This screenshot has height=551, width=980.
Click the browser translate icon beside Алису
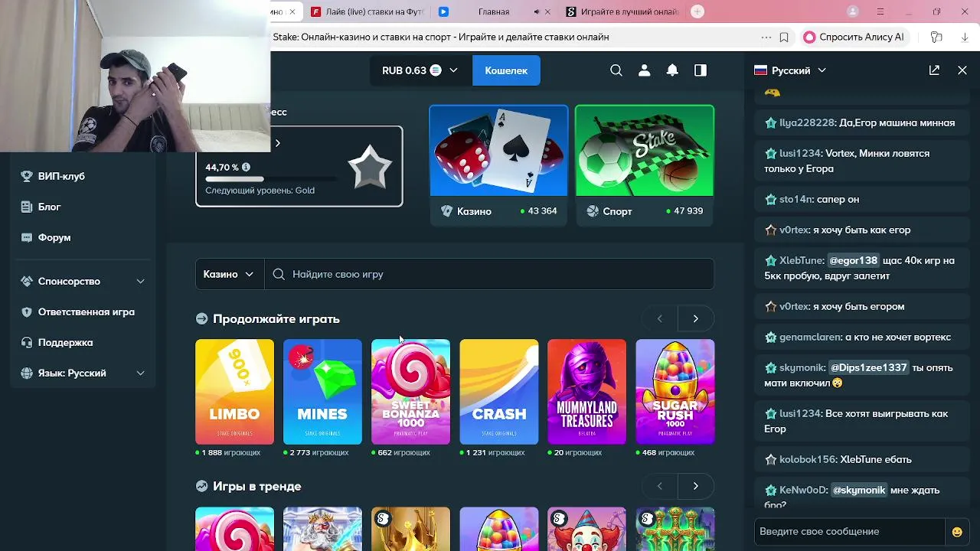[x=936, y=37]
